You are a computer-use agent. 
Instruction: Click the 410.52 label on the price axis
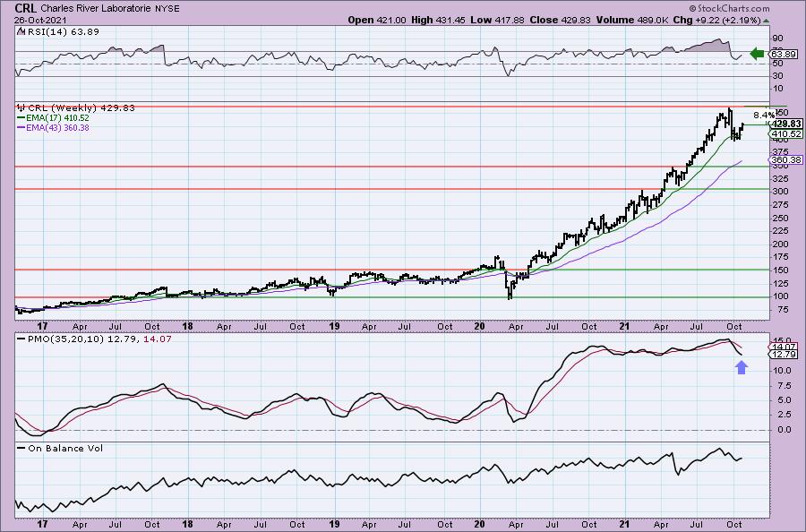pos(786,133)
